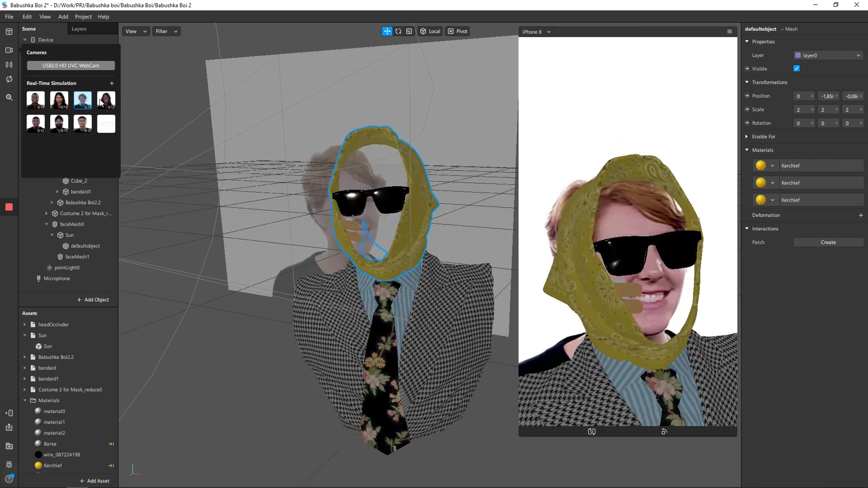Click the red stop recording button

point(9,207)
